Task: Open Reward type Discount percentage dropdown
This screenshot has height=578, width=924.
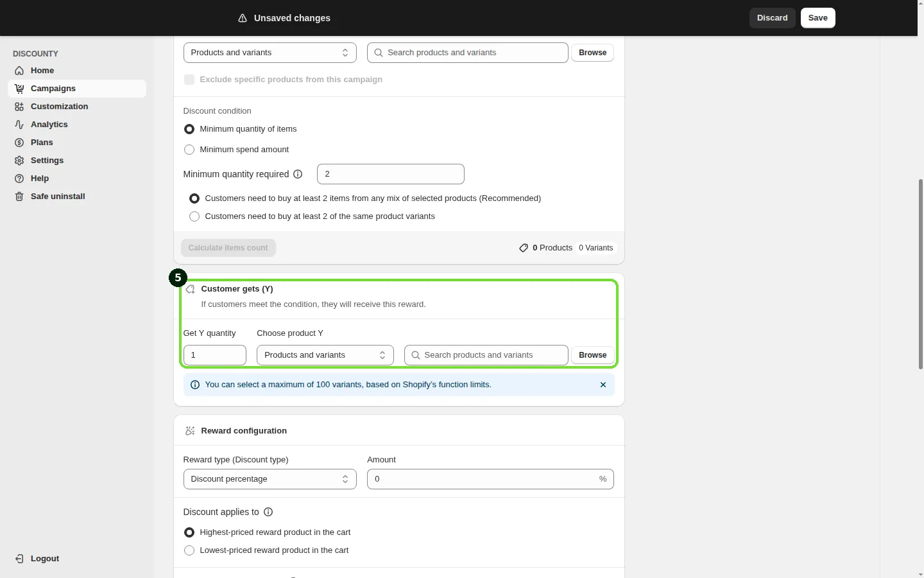Action: (x=270, y=479)
